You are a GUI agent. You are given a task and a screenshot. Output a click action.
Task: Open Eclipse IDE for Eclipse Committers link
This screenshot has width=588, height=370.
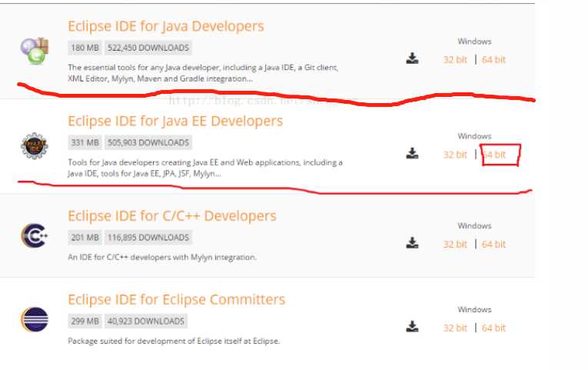(x=176, y=300)
